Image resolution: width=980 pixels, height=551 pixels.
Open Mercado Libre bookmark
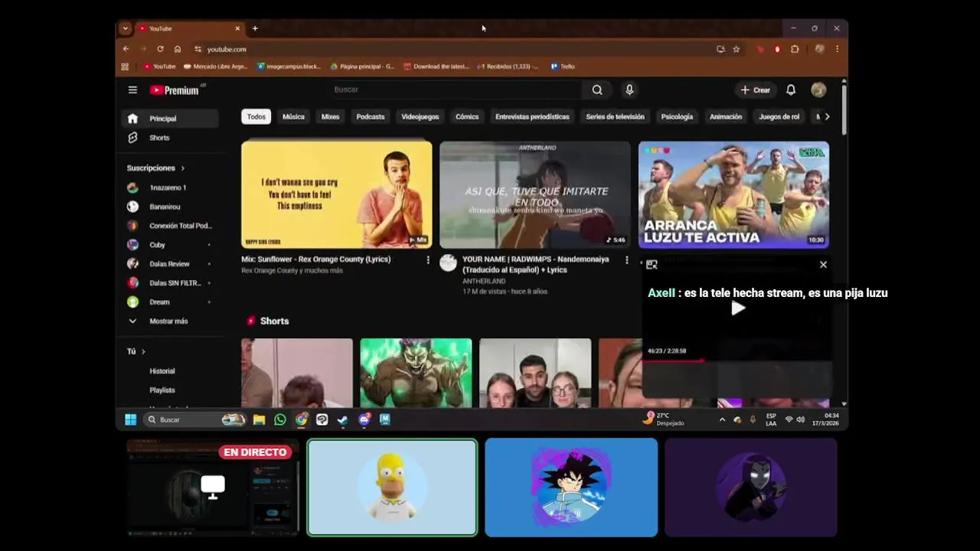point(216,67)
